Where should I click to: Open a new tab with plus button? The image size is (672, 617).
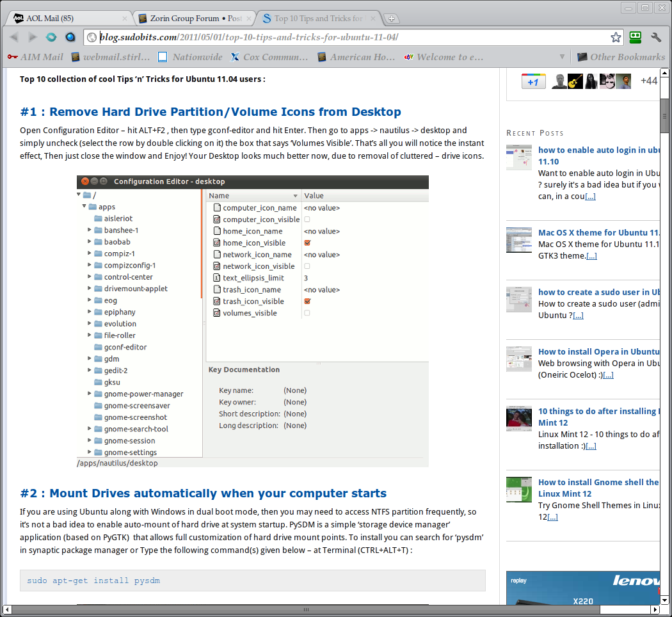(391, 19)
